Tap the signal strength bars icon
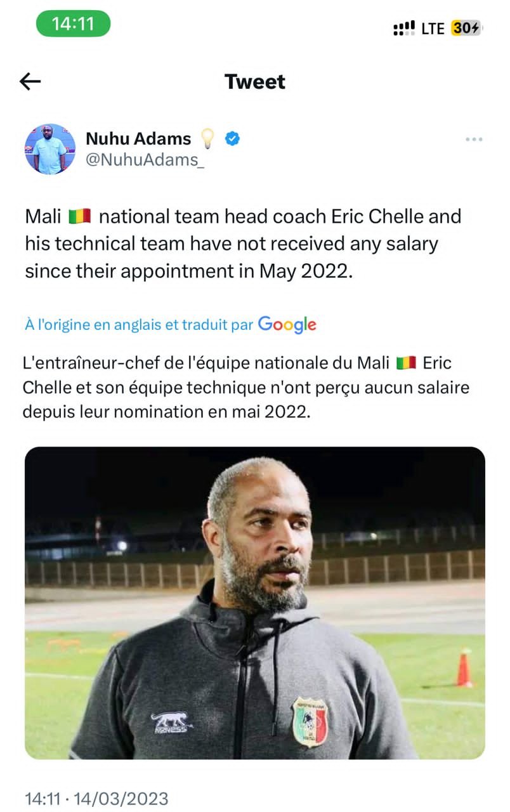510x812 pixels. pyautogui.click(x=405, y=28)
